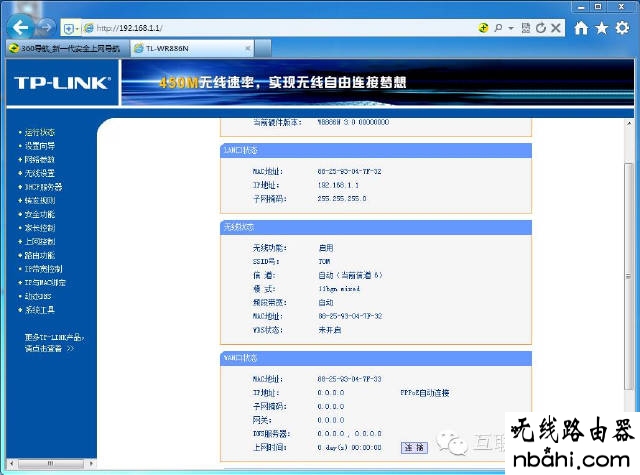Close the TL-WR886N tab
This screenshot has height=475, width=640.
[247, 48]
